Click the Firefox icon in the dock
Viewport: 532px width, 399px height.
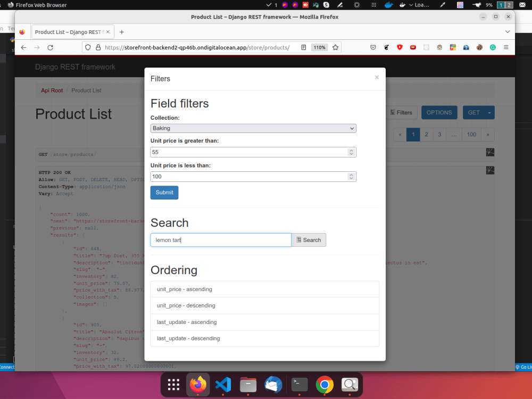(x=198, y=385)
